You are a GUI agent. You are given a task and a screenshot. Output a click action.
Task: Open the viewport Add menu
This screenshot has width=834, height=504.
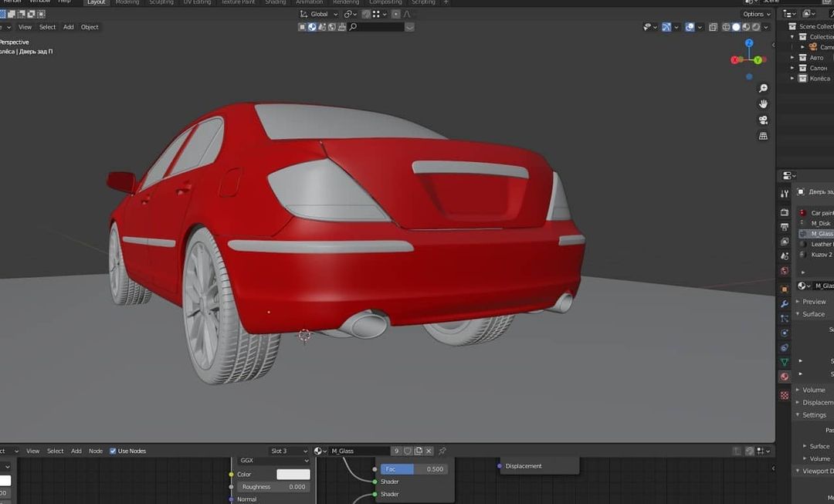pyautogui.click(x=69, y=27)
